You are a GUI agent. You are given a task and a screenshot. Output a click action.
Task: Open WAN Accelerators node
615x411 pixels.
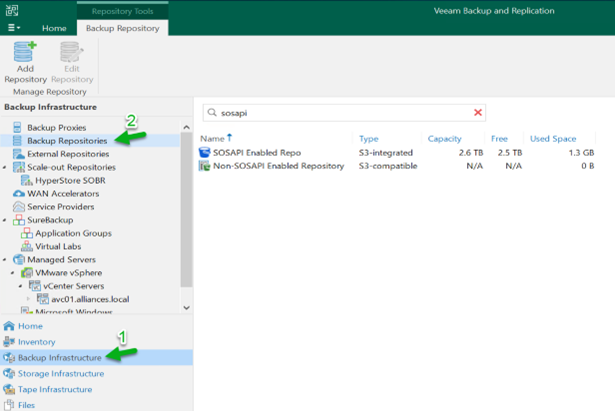point(63,194)
